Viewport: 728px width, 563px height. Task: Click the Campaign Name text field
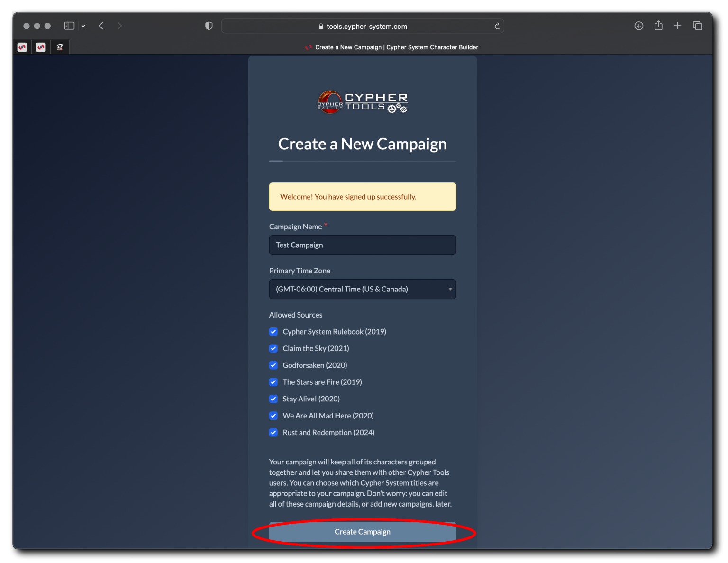pos(362,245)
